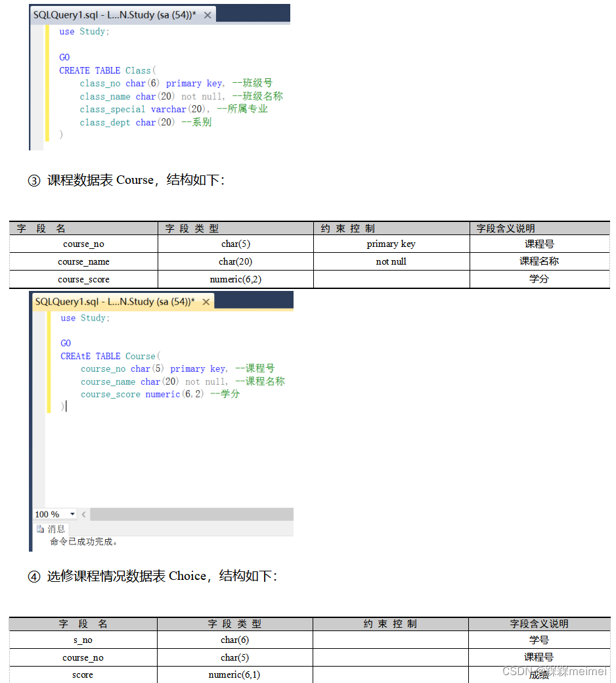Click the CREATE TABLE Class line

(108, 70)
